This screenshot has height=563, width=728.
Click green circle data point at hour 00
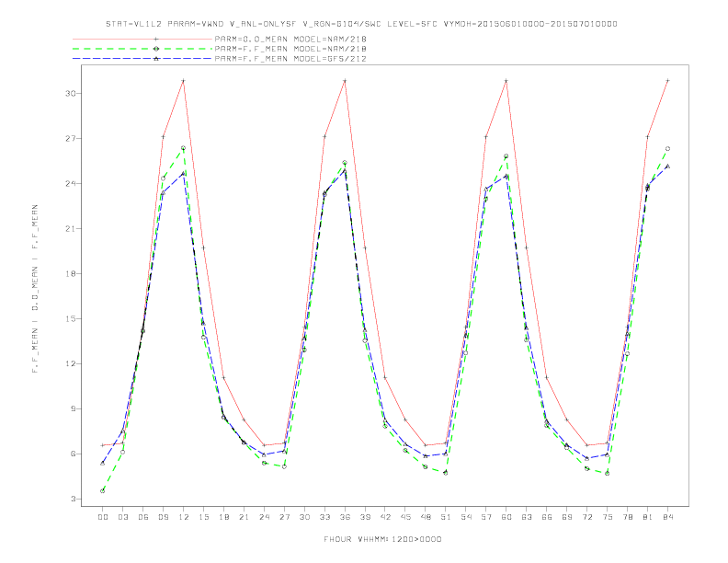tap(103, 491)
